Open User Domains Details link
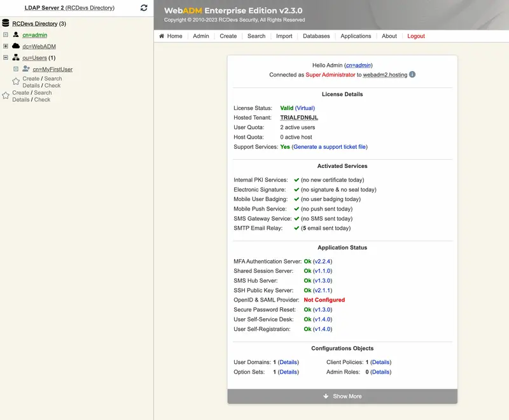Screen dimensions: 509x420 point(288,362)
